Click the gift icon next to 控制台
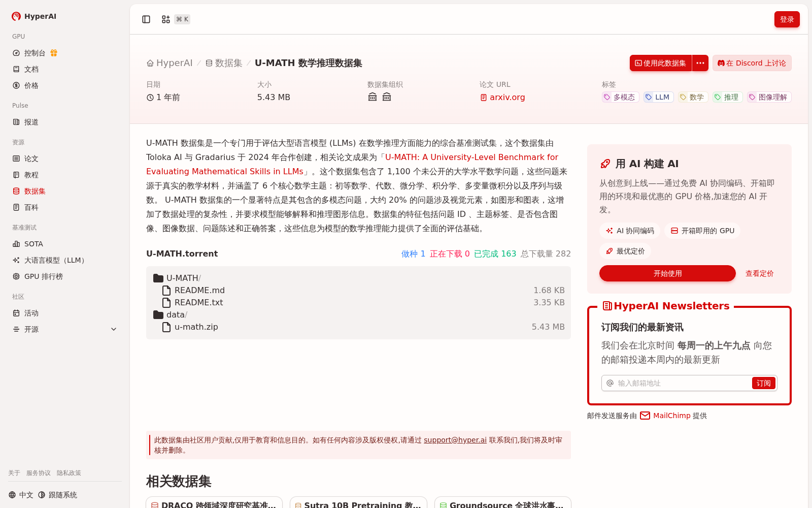 point(54,53)
